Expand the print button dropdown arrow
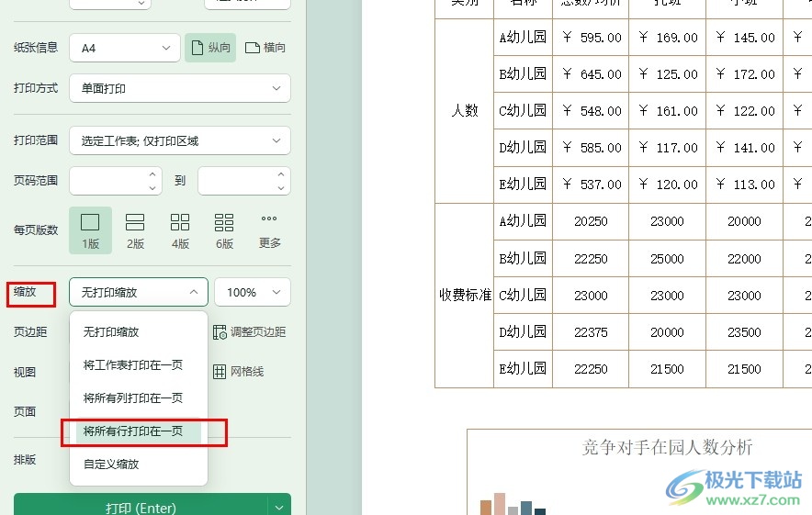812x515 pixels. [x=279, y=508]
